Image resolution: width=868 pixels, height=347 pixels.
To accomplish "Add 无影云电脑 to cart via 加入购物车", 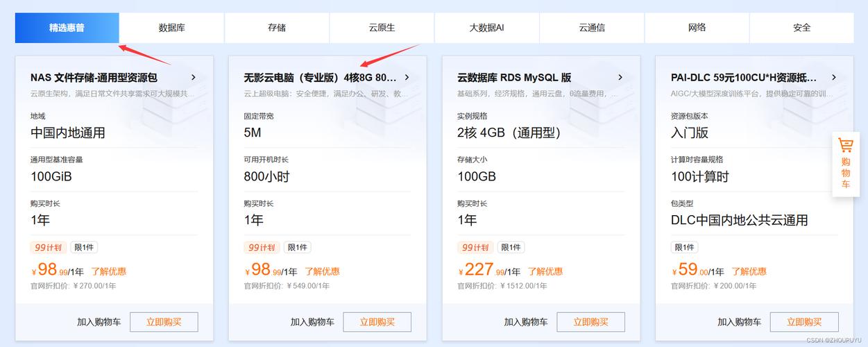I will coord(312,322).
